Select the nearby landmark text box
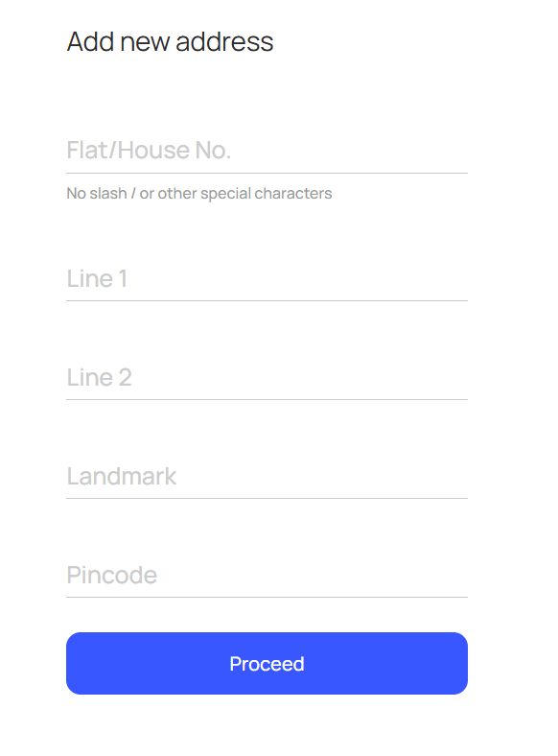This screenshot has height=756, width=558. tap(267, 476)
